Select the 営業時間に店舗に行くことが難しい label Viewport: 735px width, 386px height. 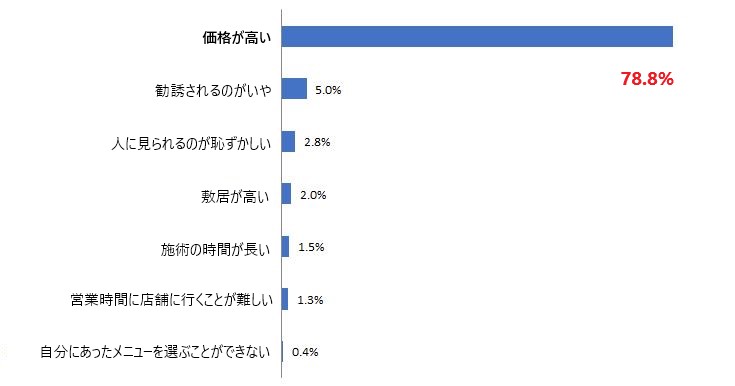pyautogui.click(x=172, y=299)
